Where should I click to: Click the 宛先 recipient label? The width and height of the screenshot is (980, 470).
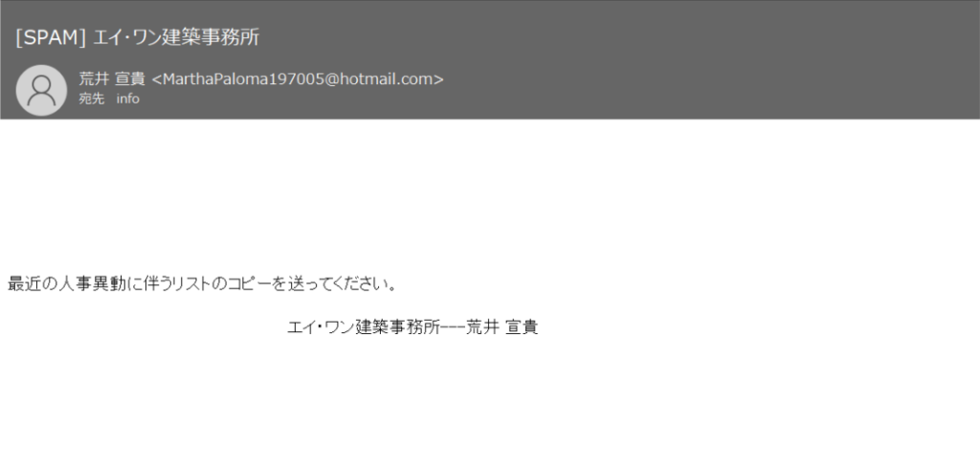pyautogui.click(x=91, y=99)
